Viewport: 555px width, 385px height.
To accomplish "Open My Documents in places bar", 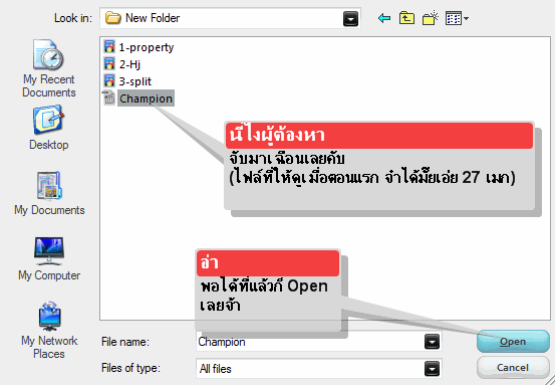I will tap(49, 194).
